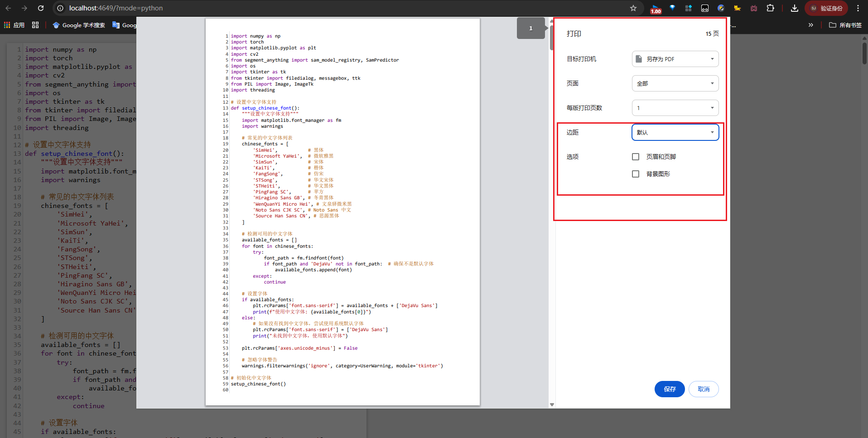Click the browser forward arrow
This screenshot has width=868, height=438.
24,8
